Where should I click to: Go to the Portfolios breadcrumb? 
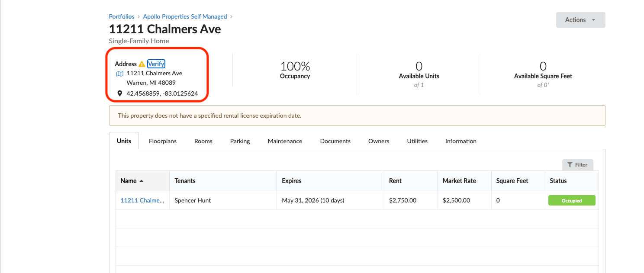(x=122, y=16)
